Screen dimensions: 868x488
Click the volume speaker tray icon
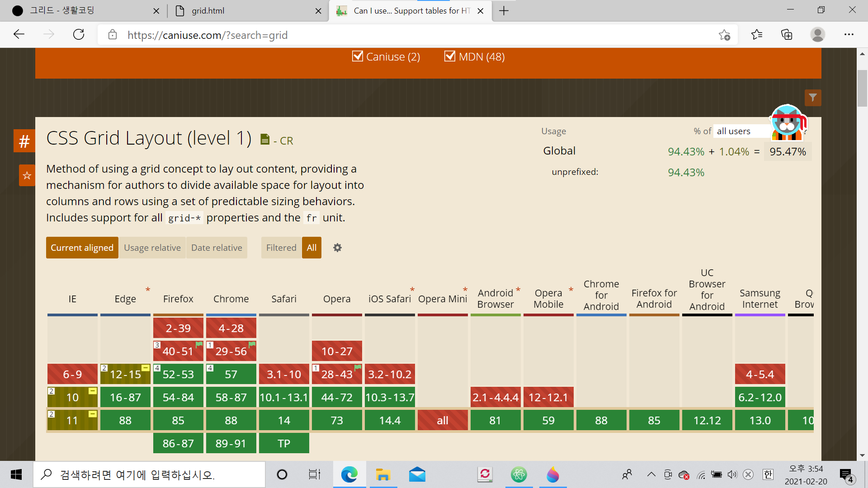click(x=732, y=474)
